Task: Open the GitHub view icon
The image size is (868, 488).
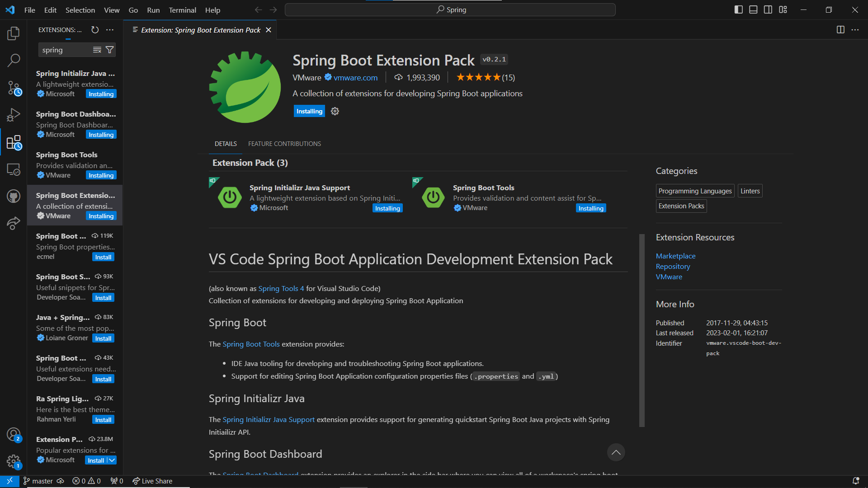Action: (x=14, y=196)
